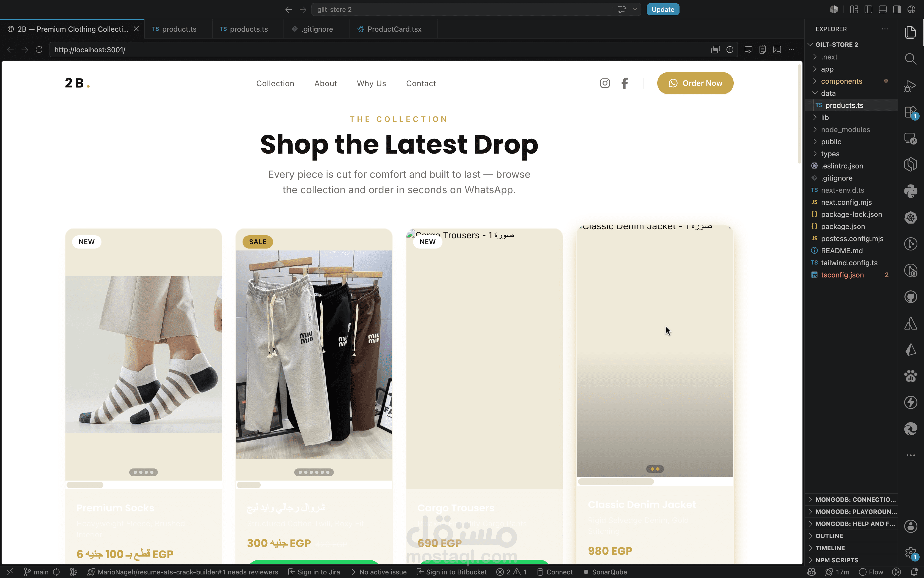Image resolution: width=924 pixels, height=578 pixels.
Task: Open the Python activity bar icon
Action: [911, 191]
